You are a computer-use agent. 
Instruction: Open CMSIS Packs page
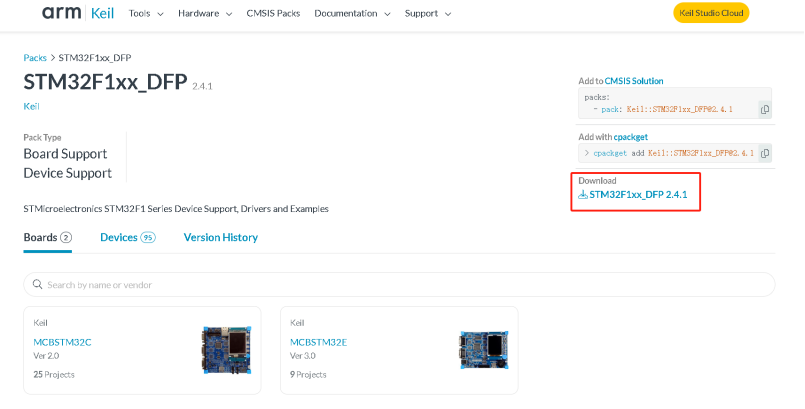273,13
